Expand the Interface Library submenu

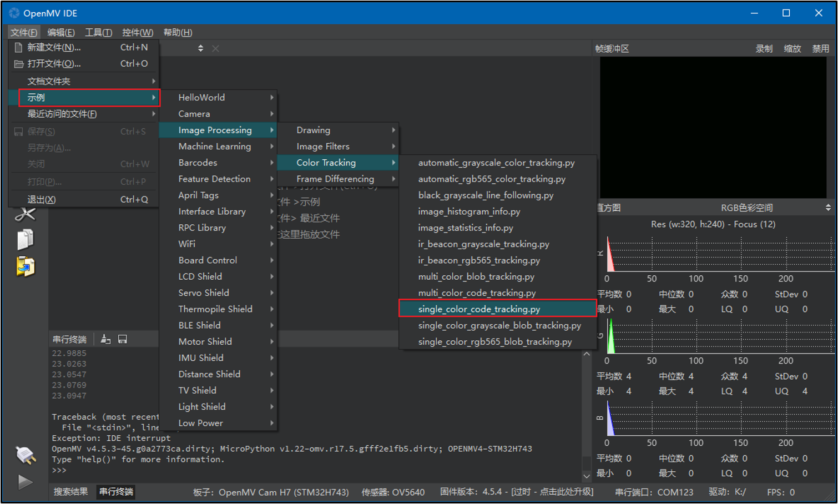[x=218, y=211]
